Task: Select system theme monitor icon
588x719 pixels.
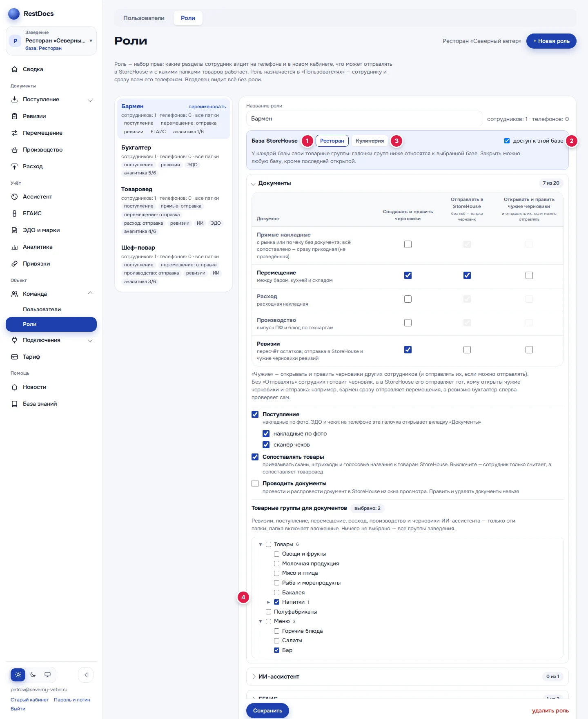Action: coord(48,675)
